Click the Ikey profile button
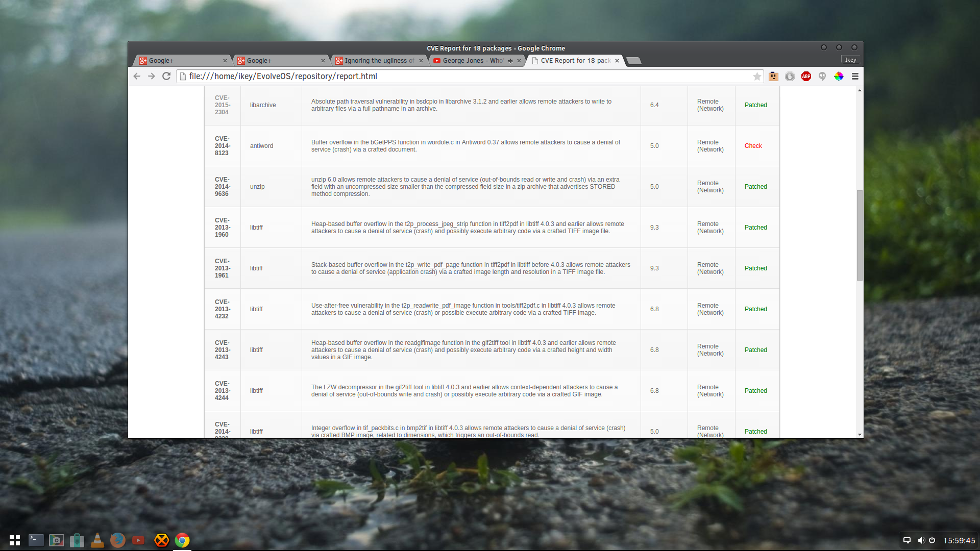Viewport: 980px width, 551px height. point(850,60)
